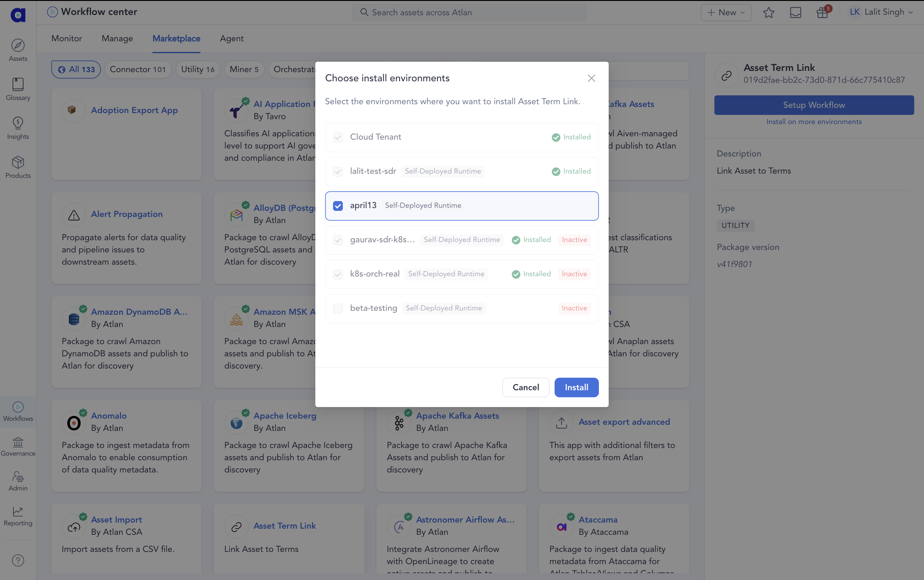The width and height of the screenshot is (924, 580).
Task: Click the k8s-orch-real checkbox
Action: [x=338, y=274]
